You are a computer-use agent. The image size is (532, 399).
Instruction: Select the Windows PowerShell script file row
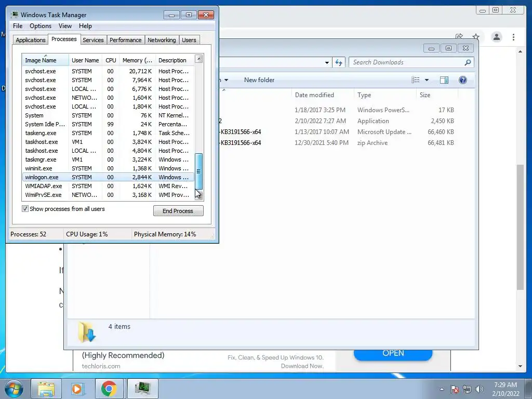click(x=338, y=110)
